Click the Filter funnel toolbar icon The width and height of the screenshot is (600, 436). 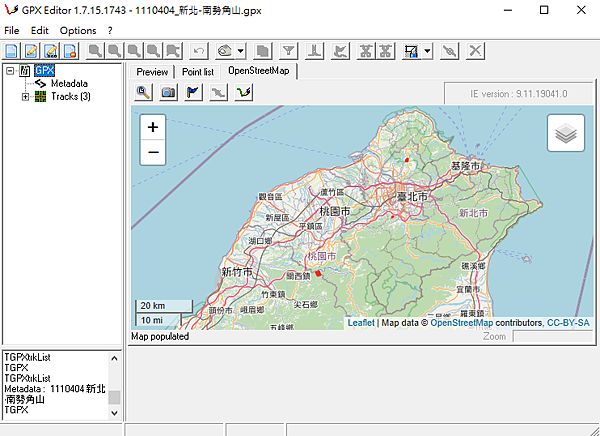(289, 51)
